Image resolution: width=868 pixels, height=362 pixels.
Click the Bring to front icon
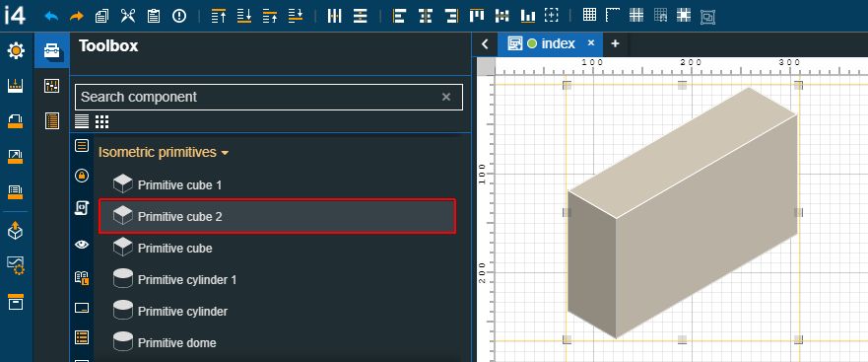pos(219,16)
